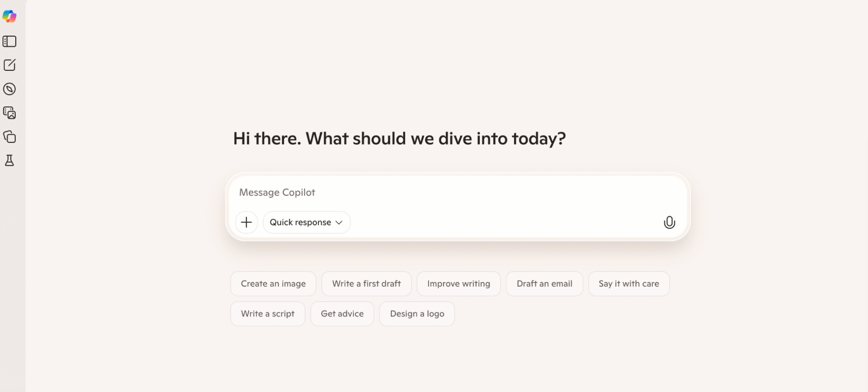Open the Pages section in the sidebar

point(10,137)
